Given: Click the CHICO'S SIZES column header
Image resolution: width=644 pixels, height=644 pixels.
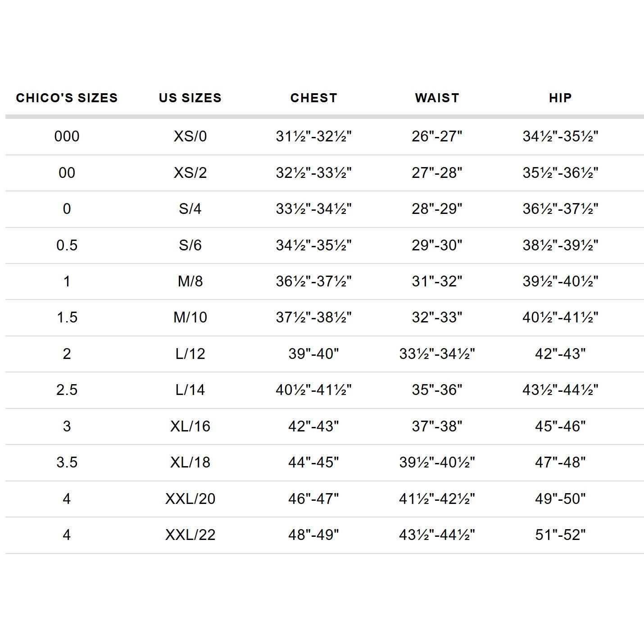Looking at the screenshot, I should click(x=67, y=98).
